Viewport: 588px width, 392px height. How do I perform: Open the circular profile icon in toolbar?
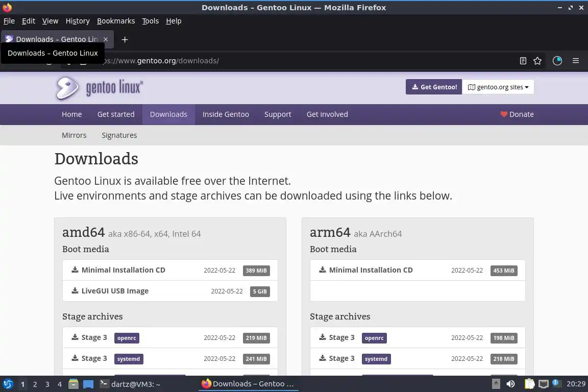557,60
